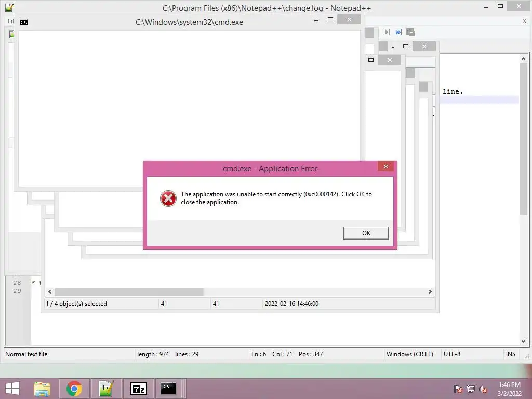Click the 'length : 974' status bar entry
The image size is (532, 399).
(x=153, y=354)
